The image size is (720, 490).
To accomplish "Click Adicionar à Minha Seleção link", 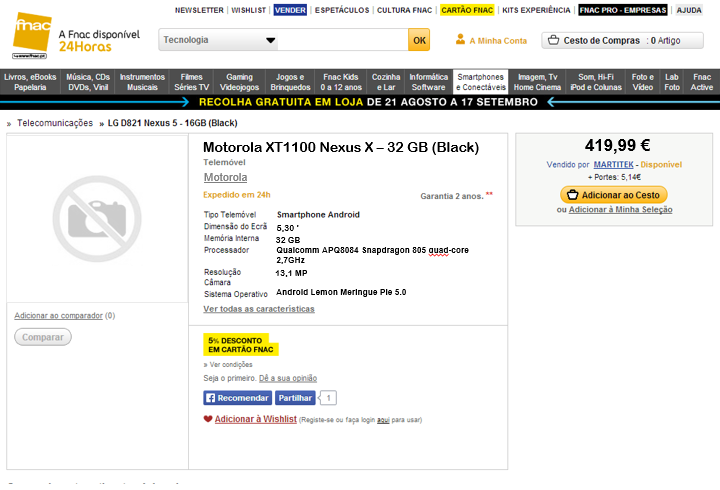I will [620, 209].
